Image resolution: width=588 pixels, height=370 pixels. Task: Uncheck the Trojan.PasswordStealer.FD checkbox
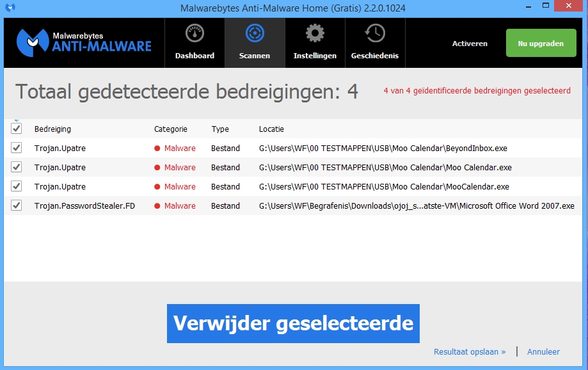click(16, 205)
